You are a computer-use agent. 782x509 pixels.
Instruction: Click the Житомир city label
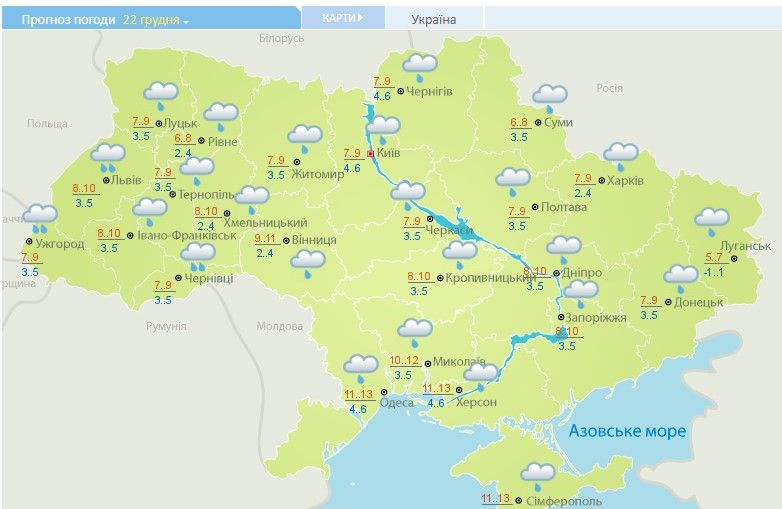point(318,174)
